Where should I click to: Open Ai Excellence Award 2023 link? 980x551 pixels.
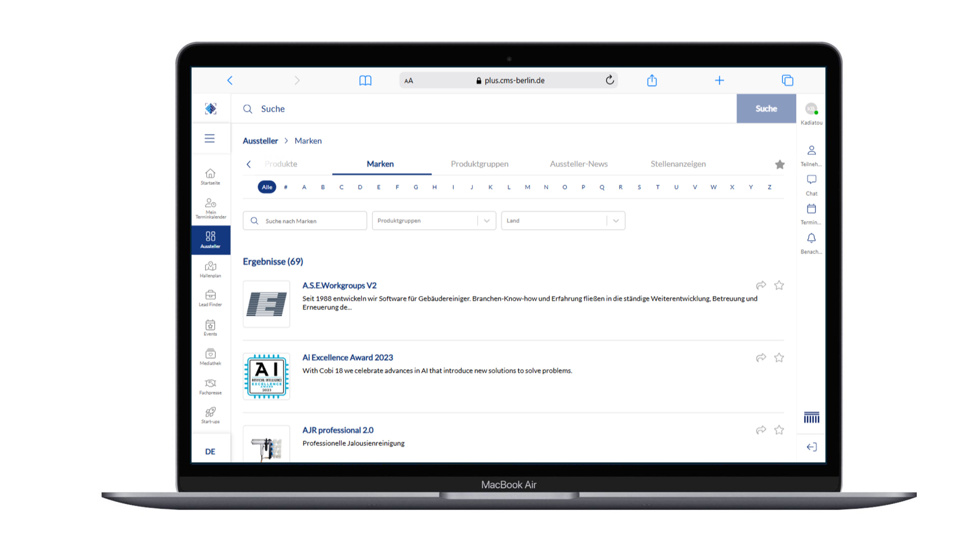point(347,358)
